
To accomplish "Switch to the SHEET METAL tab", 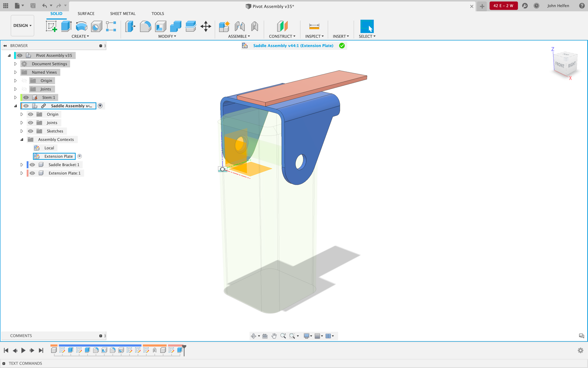I will tap(122, 13).
